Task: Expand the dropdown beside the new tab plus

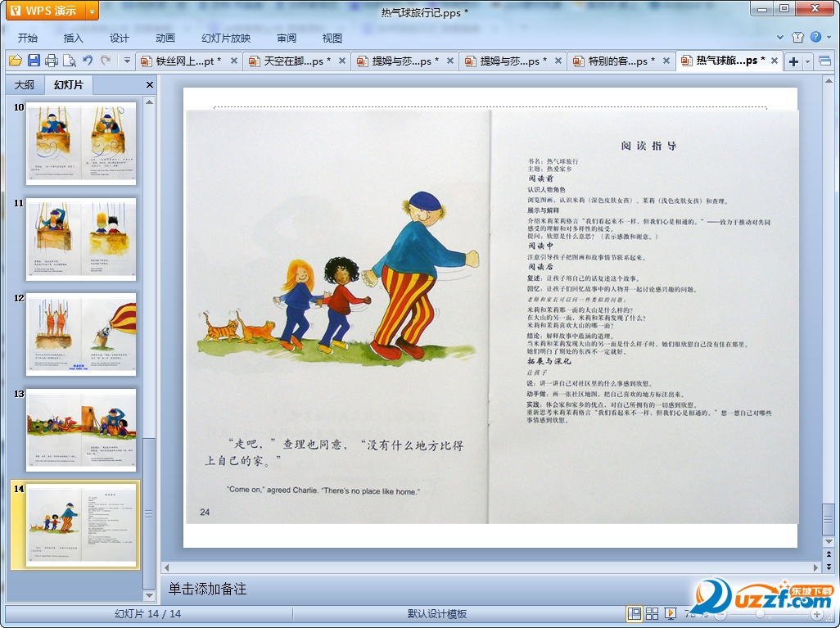Action: 807,61
